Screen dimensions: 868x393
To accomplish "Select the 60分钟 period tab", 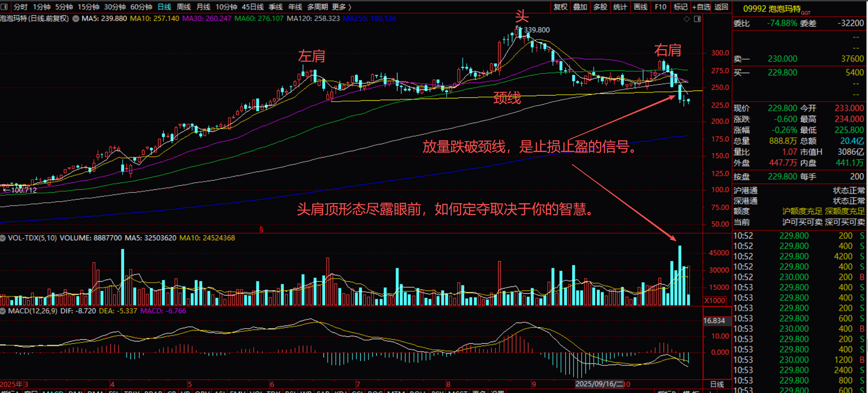I will tap(141, 7).
